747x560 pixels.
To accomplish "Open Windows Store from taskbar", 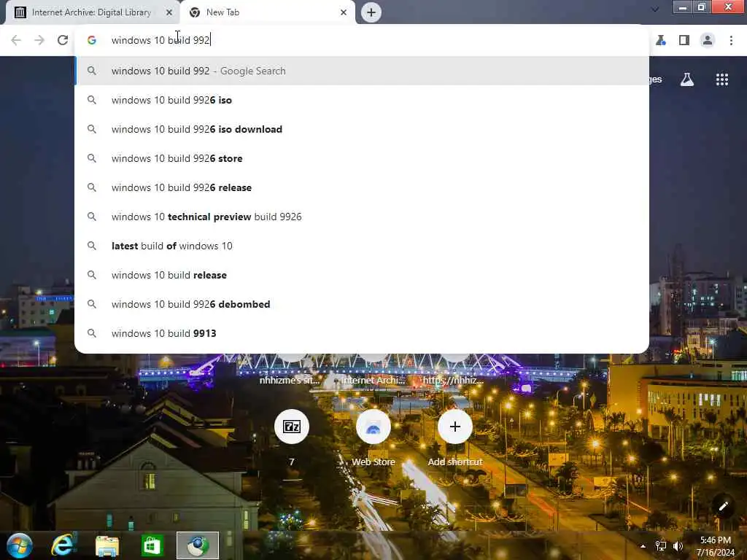I will tap(152, 545).
